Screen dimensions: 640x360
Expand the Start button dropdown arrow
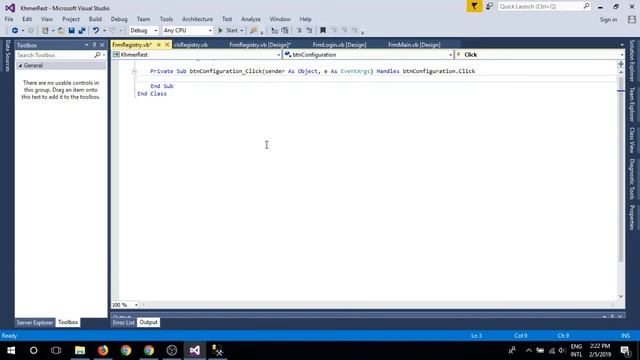pyautogui.click(x=242, y=31)
